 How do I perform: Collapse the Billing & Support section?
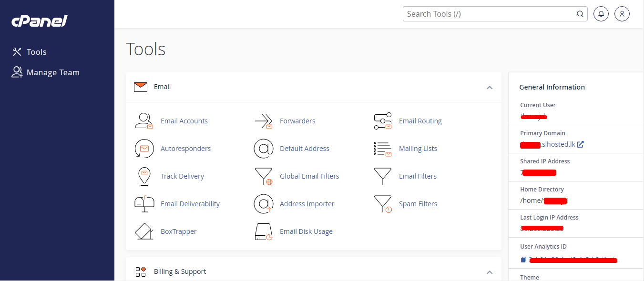(489, 272)
